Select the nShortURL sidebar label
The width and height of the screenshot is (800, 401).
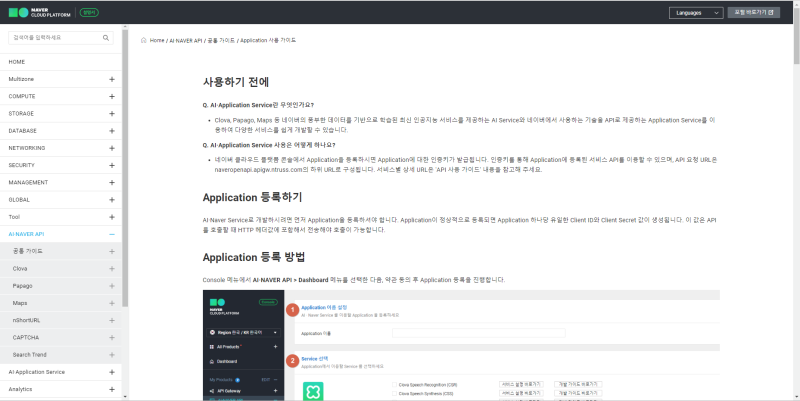[x=26, y=320]
